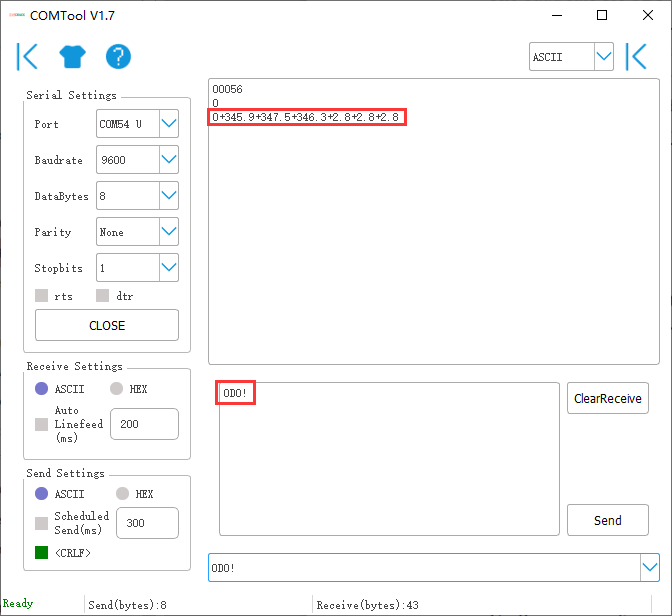Open the help question mark icon

point(118,56)
